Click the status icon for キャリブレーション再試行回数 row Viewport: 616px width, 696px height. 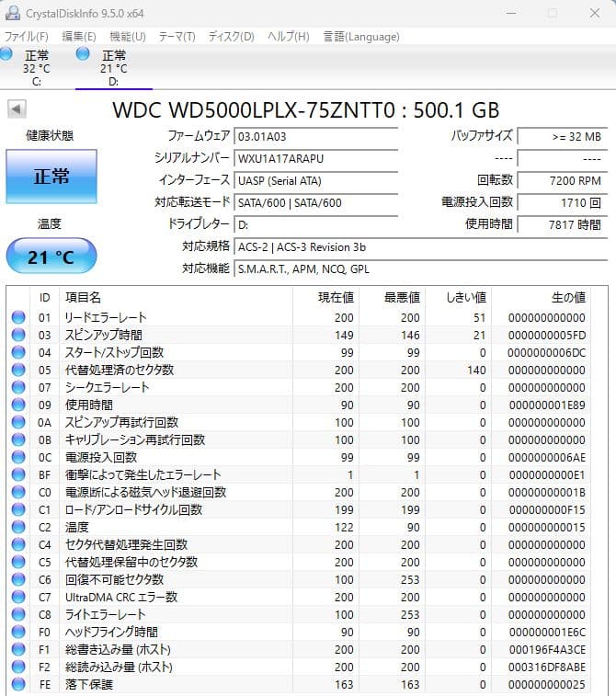(18, 439)
